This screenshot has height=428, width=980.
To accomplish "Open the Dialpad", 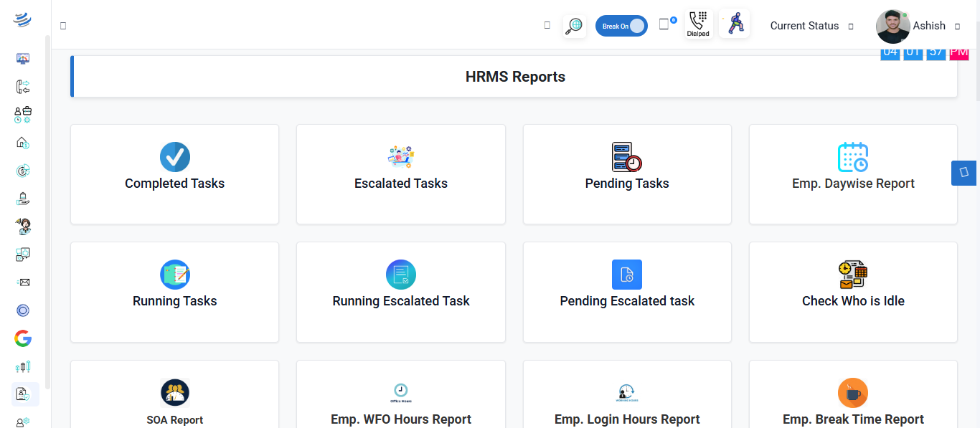I will click(698, 24).
